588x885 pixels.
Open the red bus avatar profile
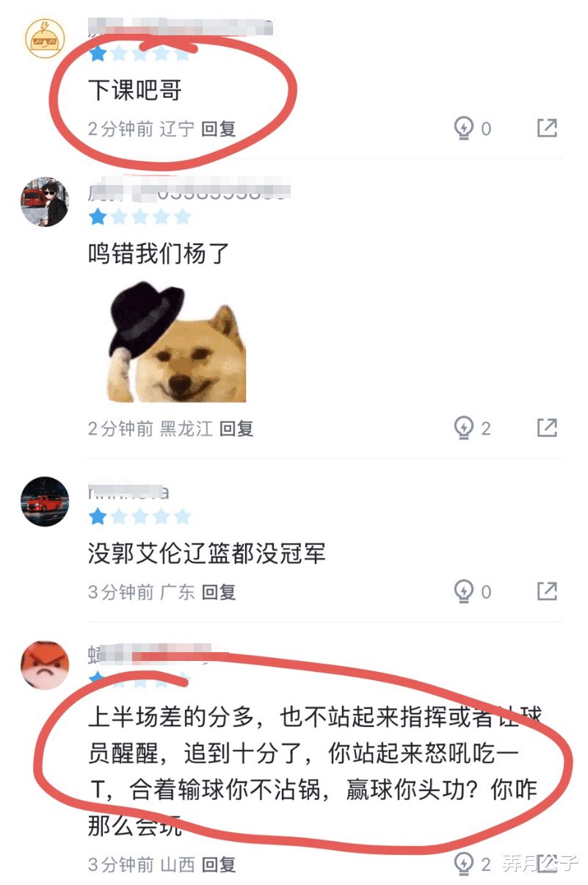[45, 201]
